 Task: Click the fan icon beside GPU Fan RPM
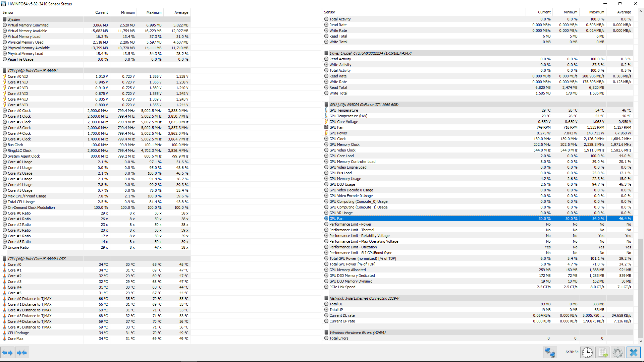(x=326, y=127)
